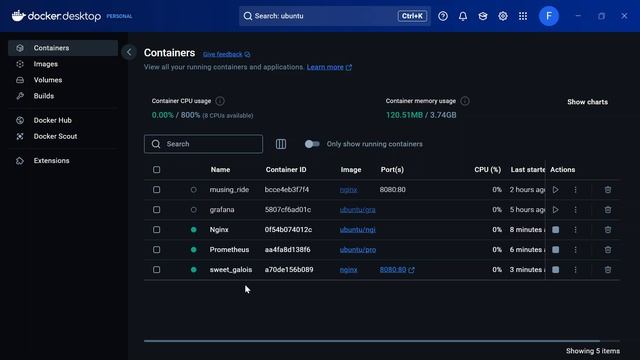The height and width of the screenshot is (360, 640).
Task: Click the container Search input field
Action: click(x=203, y=144)
